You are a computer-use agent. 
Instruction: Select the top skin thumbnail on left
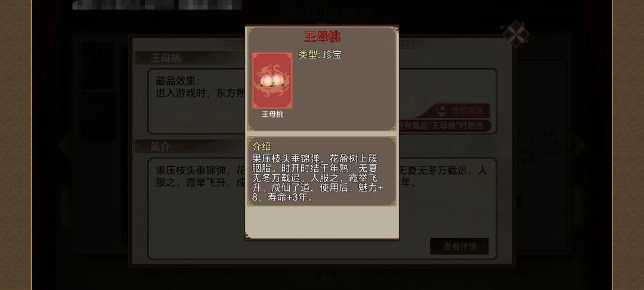point(98,66)
